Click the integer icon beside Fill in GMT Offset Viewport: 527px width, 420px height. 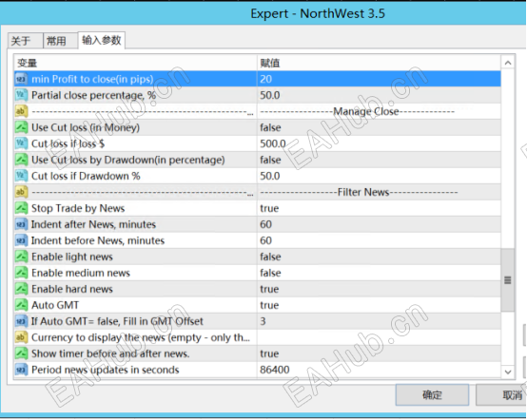21,321
